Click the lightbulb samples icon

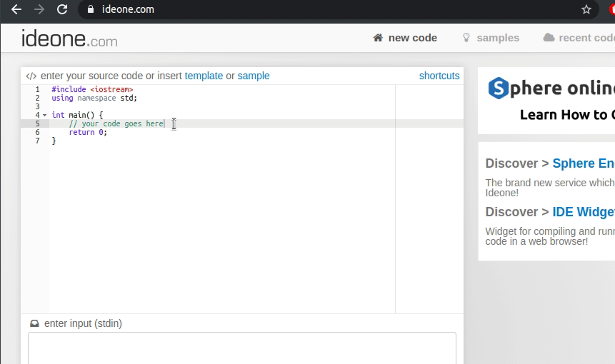click(466, 38)
